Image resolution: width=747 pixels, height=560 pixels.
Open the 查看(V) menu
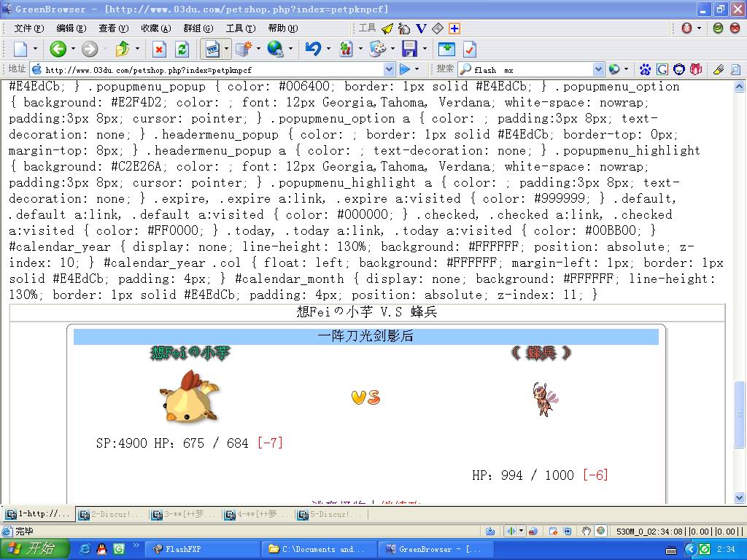point(113,28)
